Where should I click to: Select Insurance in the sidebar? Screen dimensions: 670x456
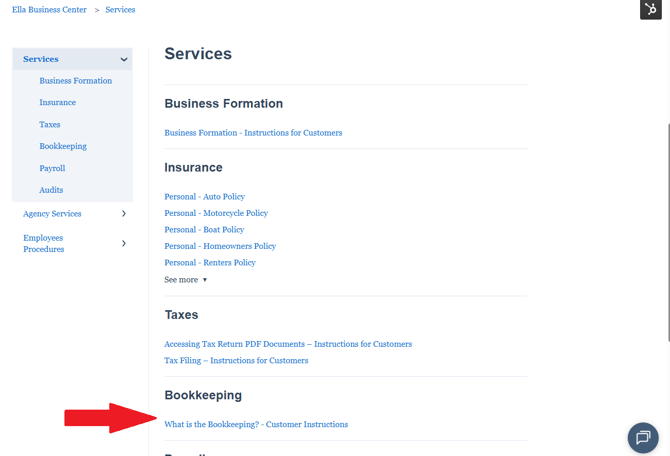[58, 103]
